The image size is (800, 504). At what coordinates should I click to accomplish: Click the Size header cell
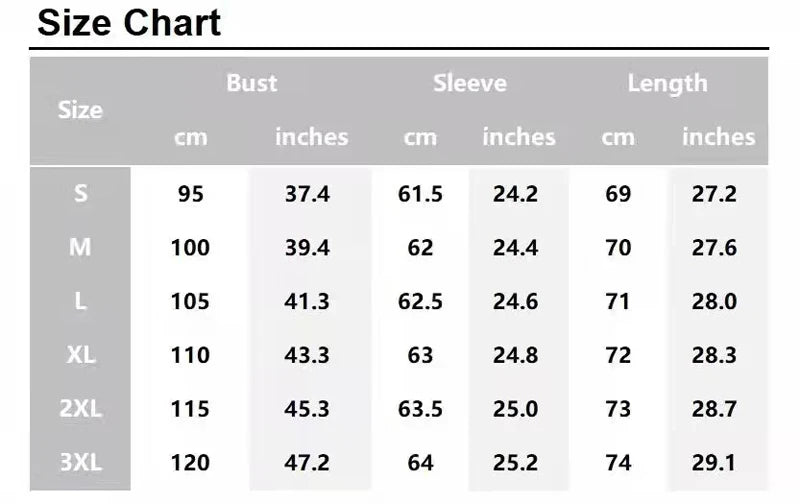80,110
